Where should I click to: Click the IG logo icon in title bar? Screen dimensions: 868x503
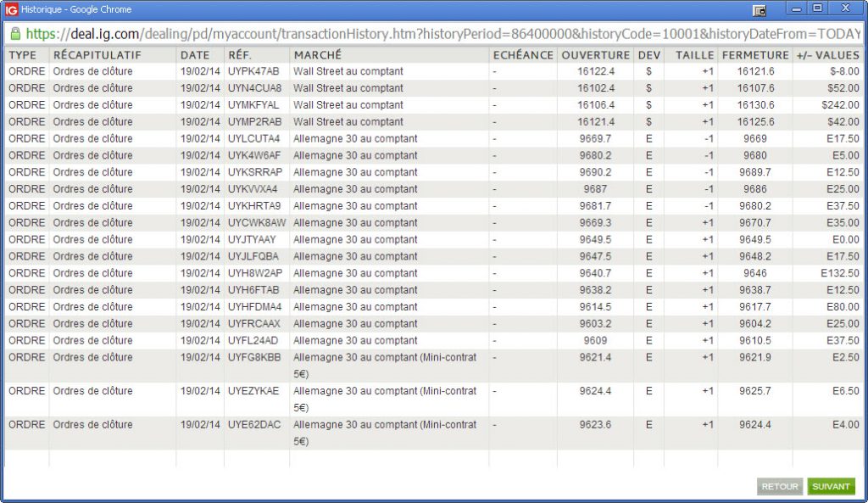tap(11, 9)
